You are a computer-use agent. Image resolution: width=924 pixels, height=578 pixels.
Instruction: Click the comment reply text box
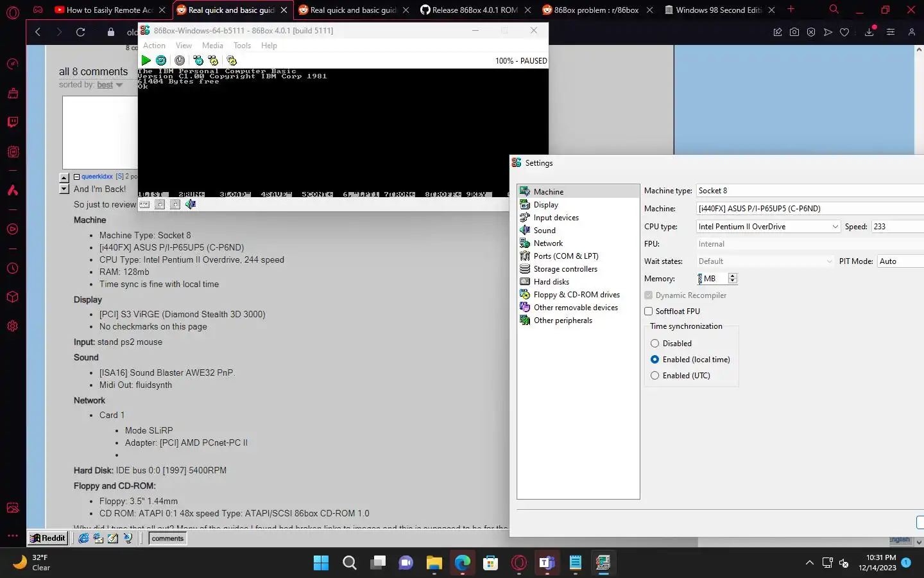(x=100, y=132)
